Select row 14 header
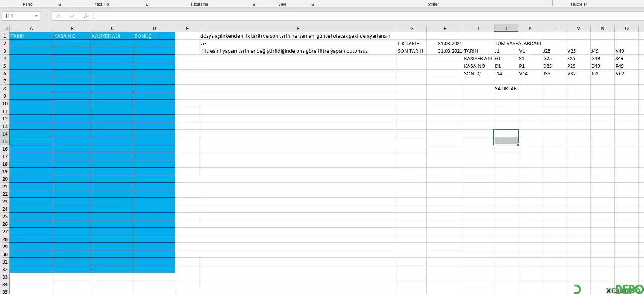This screenshot has width=644, height=294. [5, 134]
